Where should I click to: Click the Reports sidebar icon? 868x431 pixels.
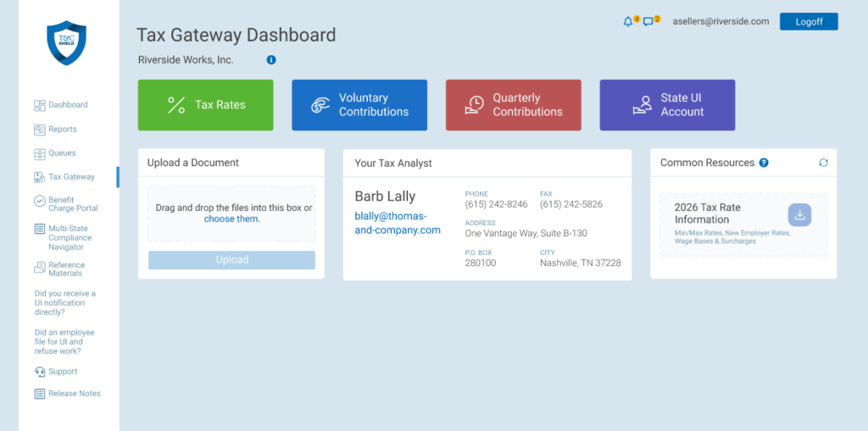click(39, 130)
